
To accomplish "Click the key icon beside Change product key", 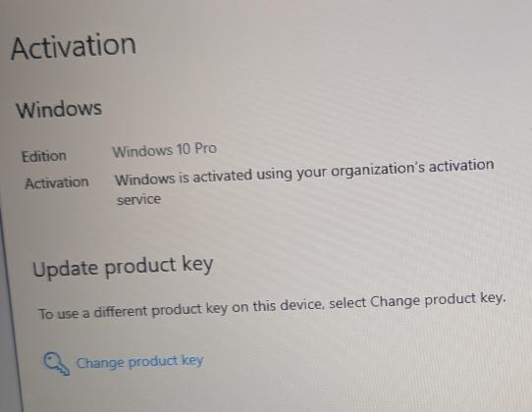I will [x=57, y=364].
